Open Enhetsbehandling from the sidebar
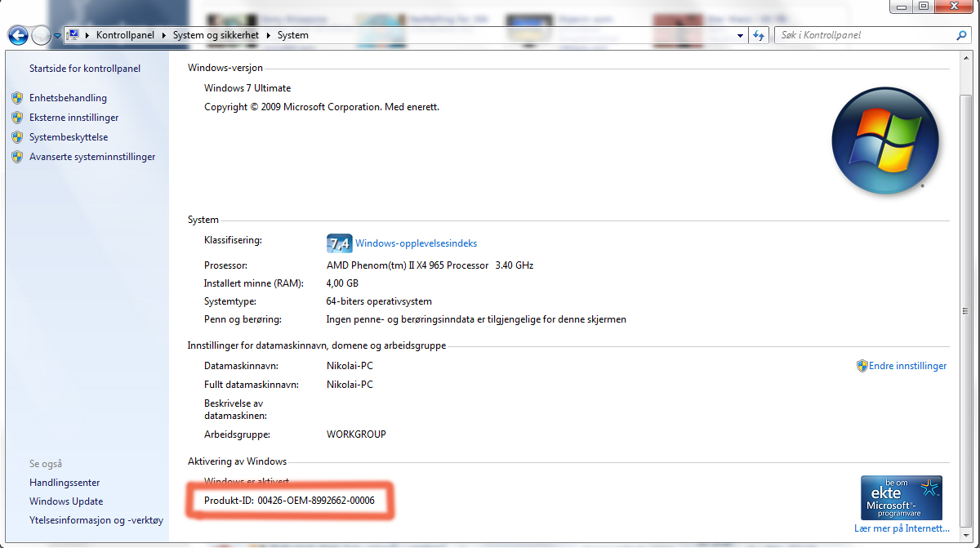Image resolution: width=980 pixels, height=548 pixels. 68,97
